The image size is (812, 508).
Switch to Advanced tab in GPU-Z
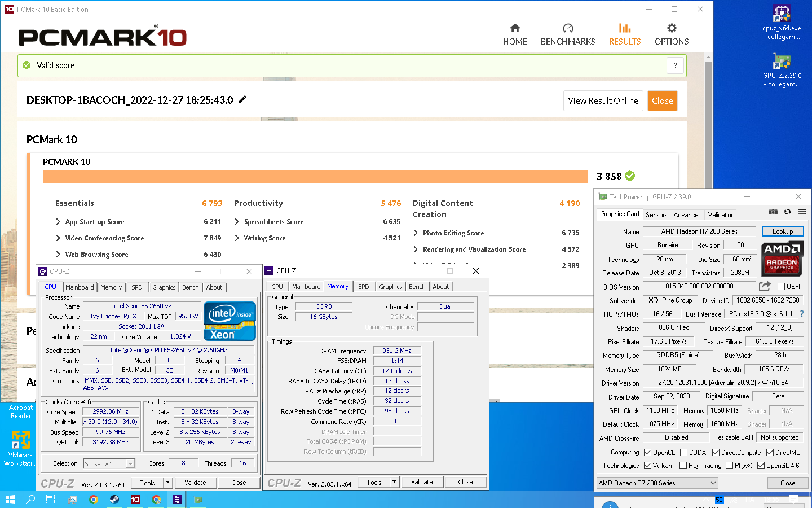pos(687,214)
